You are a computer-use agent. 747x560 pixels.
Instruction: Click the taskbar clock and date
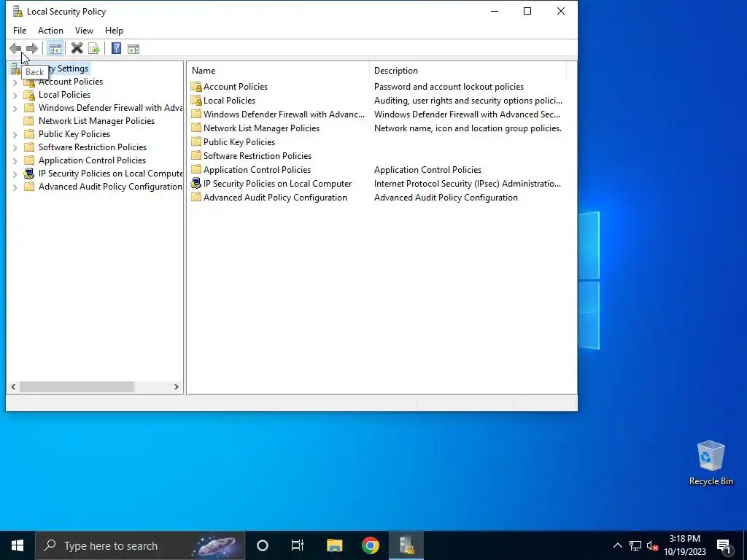[x=685, y=545]
